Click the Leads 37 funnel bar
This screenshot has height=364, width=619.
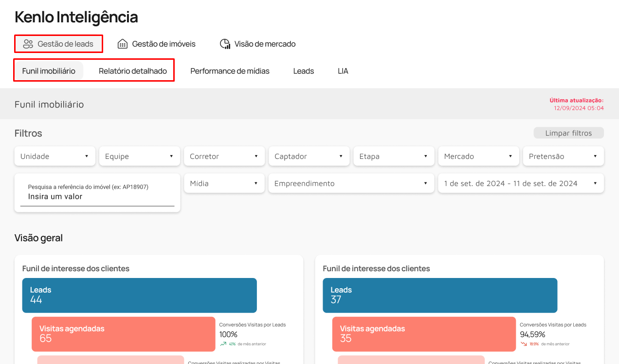440,295
